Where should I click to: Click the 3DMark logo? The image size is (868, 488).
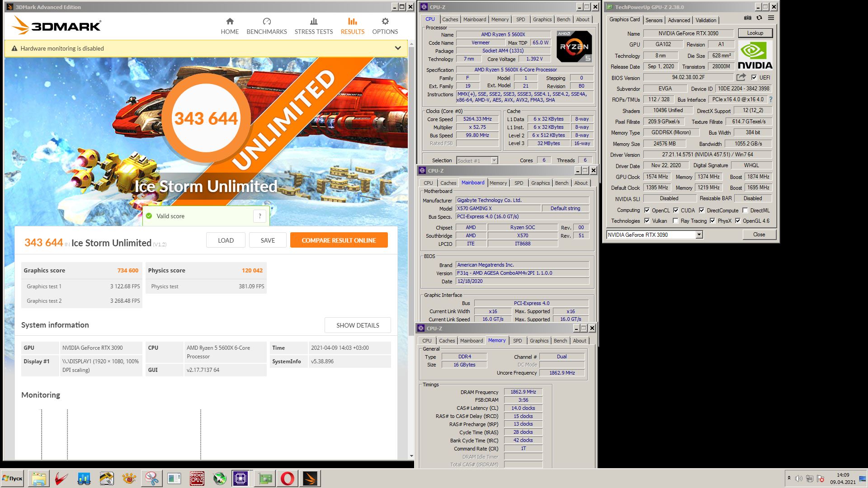(57, 26)
